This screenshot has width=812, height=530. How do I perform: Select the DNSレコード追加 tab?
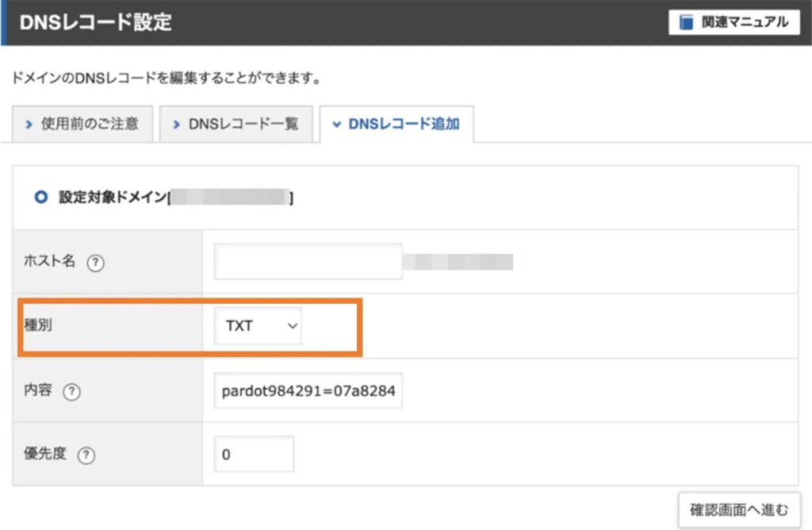[396, 124]
